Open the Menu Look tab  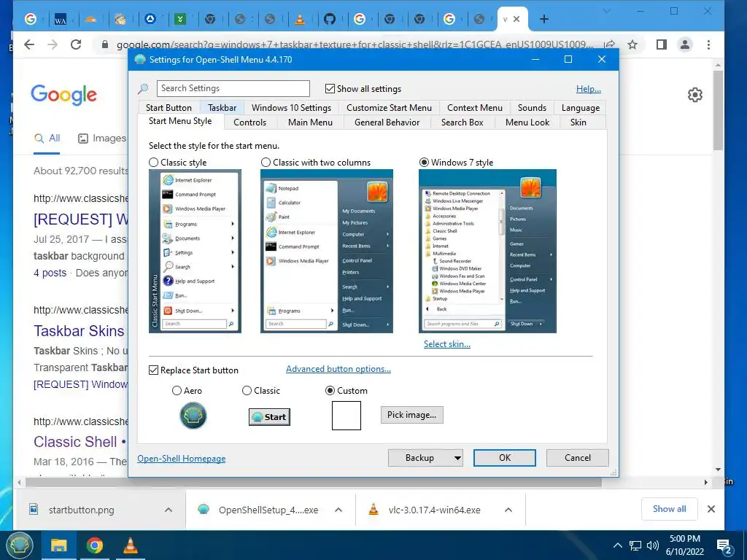click(527, 122)
